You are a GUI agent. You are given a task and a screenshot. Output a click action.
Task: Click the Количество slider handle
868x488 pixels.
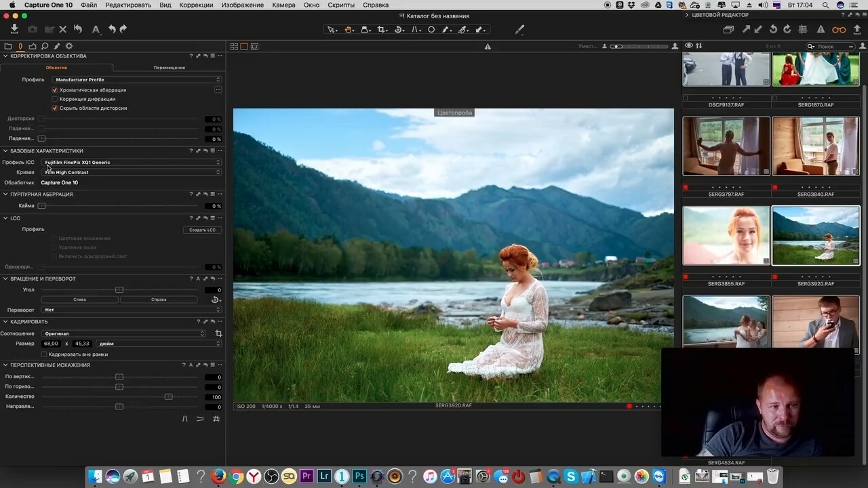(168, 396)
